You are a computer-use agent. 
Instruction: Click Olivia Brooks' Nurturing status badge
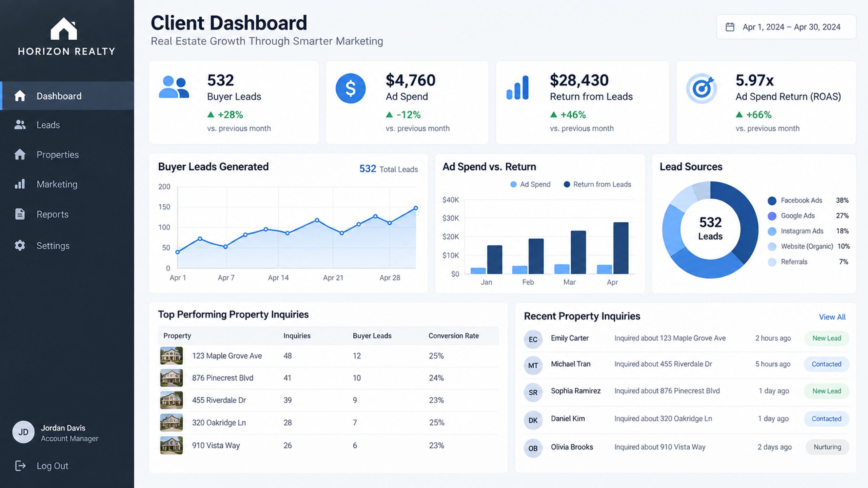click(x=827, y=447)
